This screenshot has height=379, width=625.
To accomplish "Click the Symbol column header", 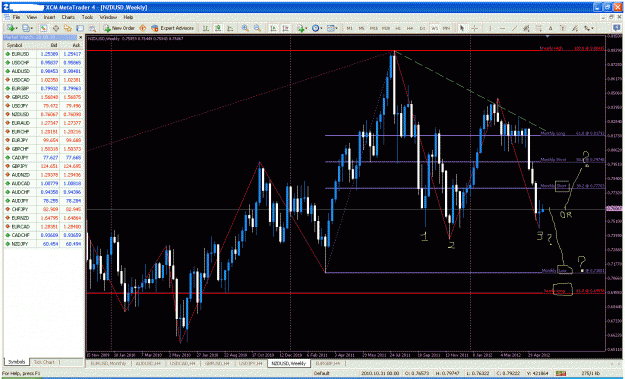I will coord(20,45).
